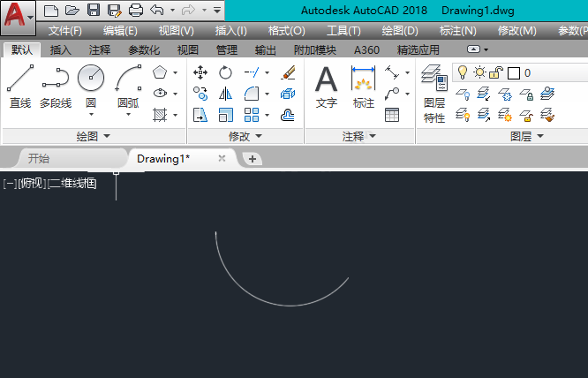This screenshot has width=588, height=378.
Task: Open the 文件(F) menu
Action: 64,31
